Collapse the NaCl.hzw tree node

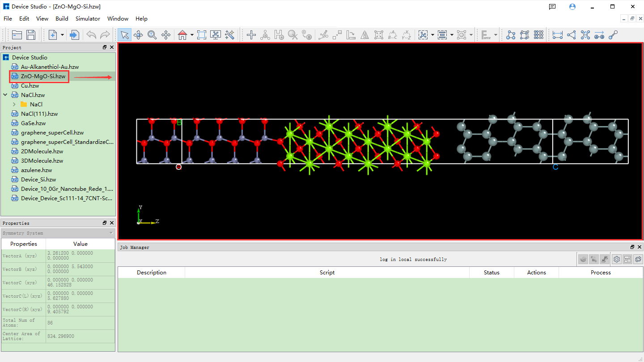(x=5, y=95)
